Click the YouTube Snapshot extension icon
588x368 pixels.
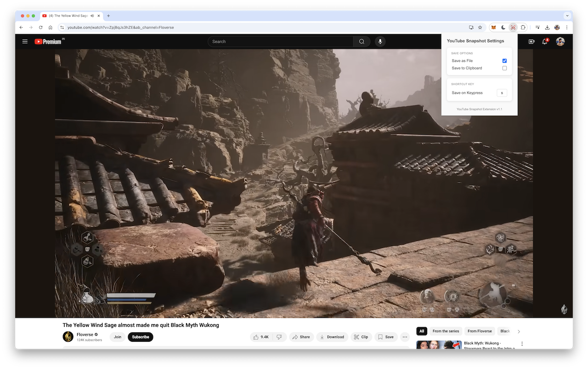point(513,28)
